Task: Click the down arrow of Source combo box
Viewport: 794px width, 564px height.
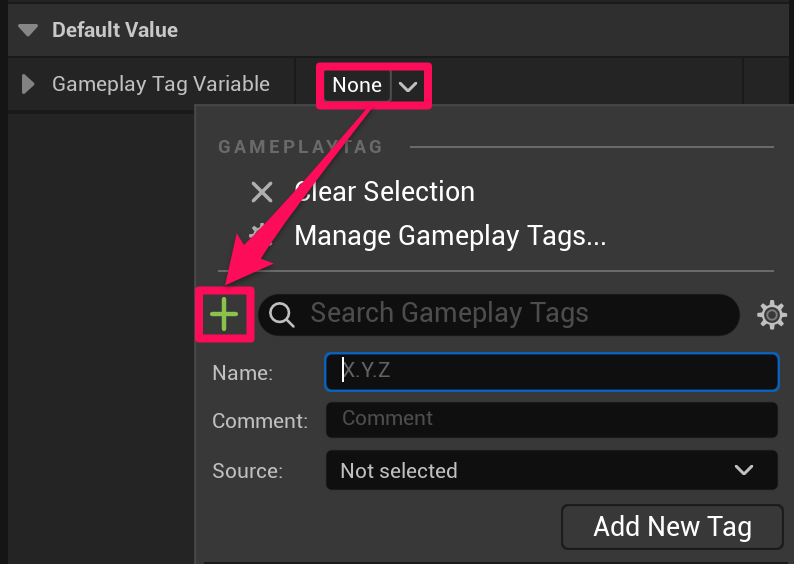Action: [744, 470]
